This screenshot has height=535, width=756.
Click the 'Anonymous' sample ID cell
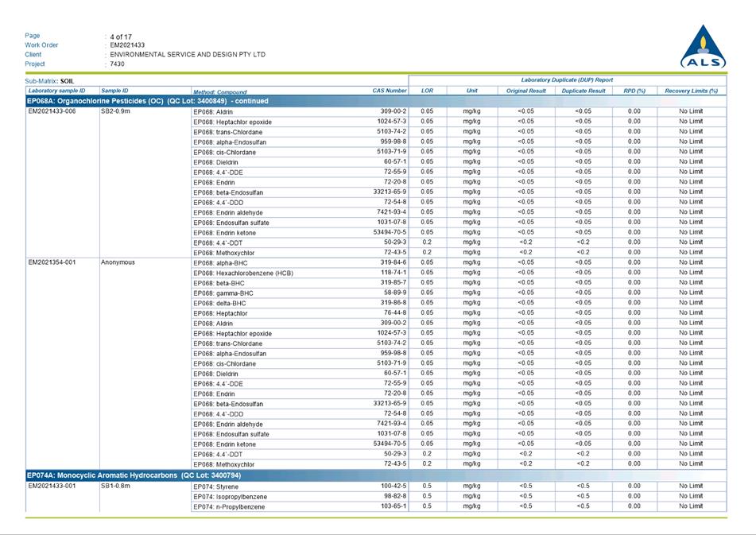[x=118, y=262]
